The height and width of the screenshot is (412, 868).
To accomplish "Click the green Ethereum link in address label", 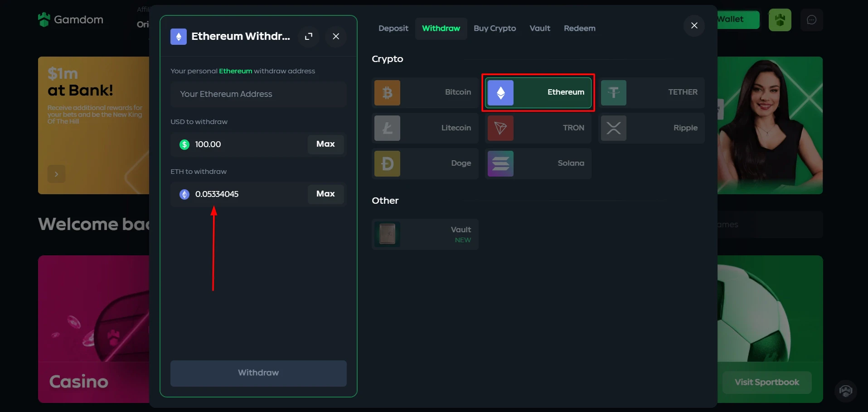I will coord(235,71).
